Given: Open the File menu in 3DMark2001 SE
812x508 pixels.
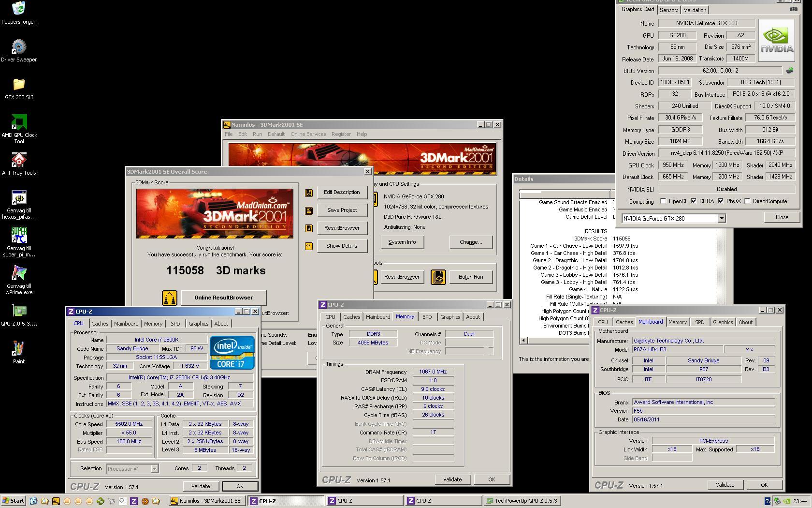Looking at the screenshot, I should click(x=229, y=134).
